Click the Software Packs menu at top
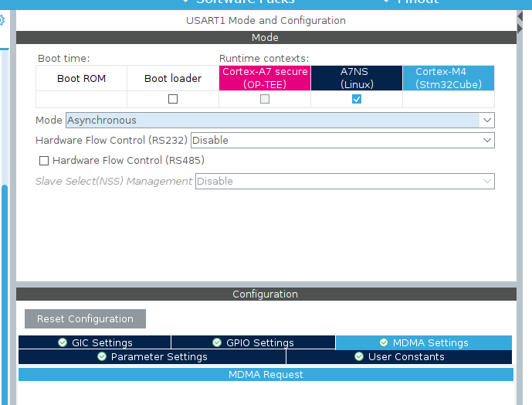 click(239, 2)
